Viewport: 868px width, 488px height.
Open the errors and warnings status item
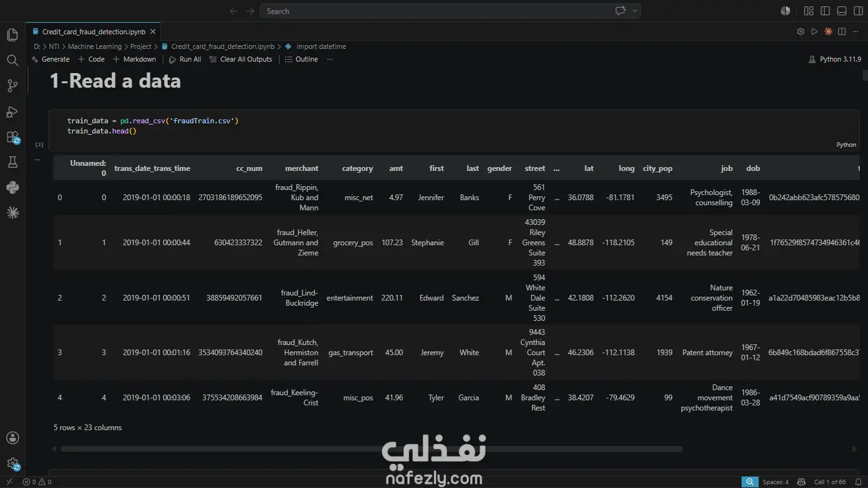[37, 482]
